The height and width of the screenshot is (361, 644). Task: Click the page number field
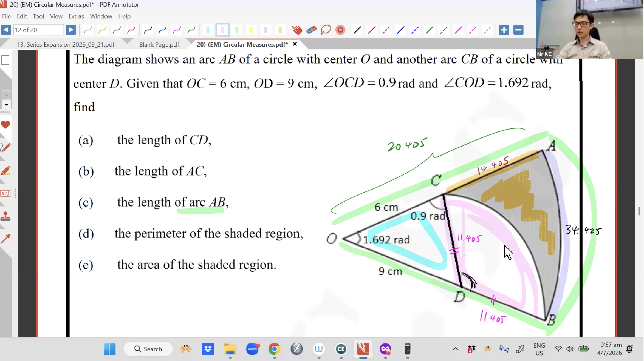click(x=38, y=30)
